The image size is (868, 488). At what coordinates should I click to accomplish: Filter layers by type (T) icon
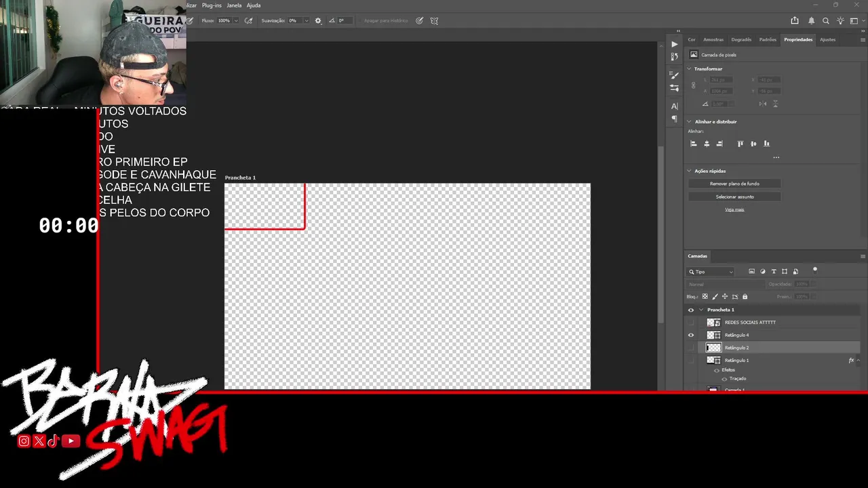pos(774,272)
